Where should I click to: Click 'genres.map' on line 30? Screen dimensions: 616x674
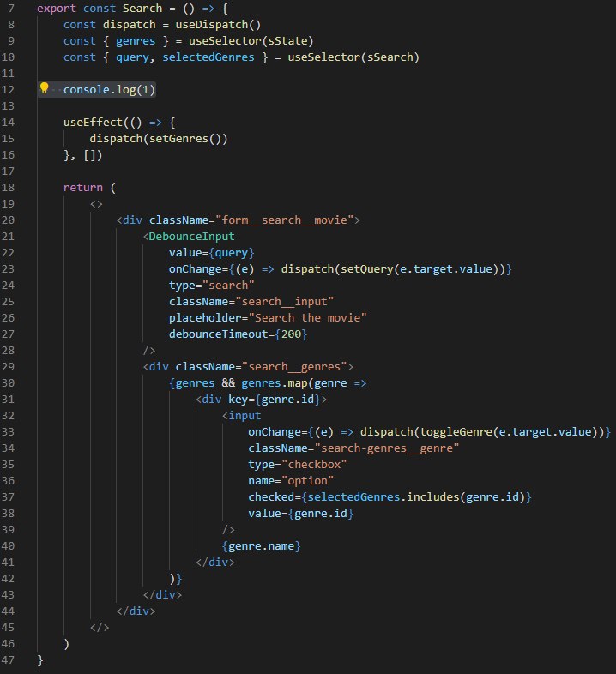pyautogui.click(x=274, y=383)
